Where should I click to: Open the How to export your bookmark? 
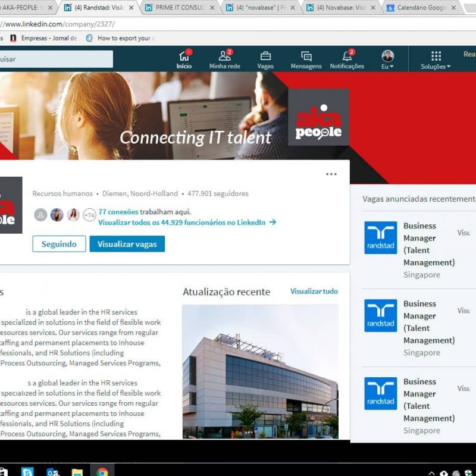120,38
